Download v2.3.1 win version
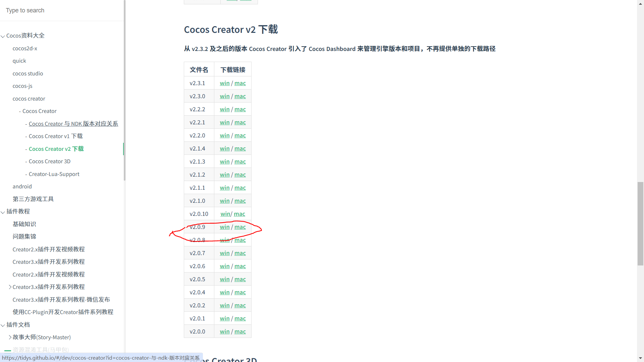 pos(224,83)
